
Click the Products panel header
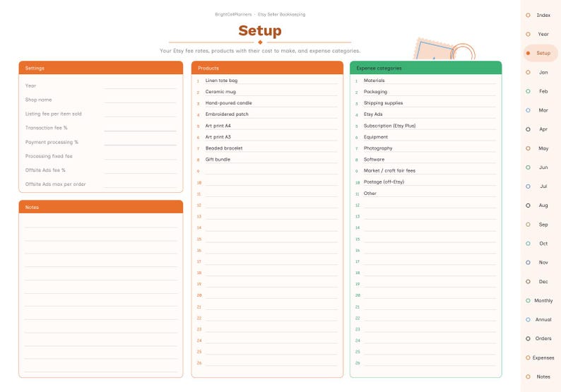[267, 68]
